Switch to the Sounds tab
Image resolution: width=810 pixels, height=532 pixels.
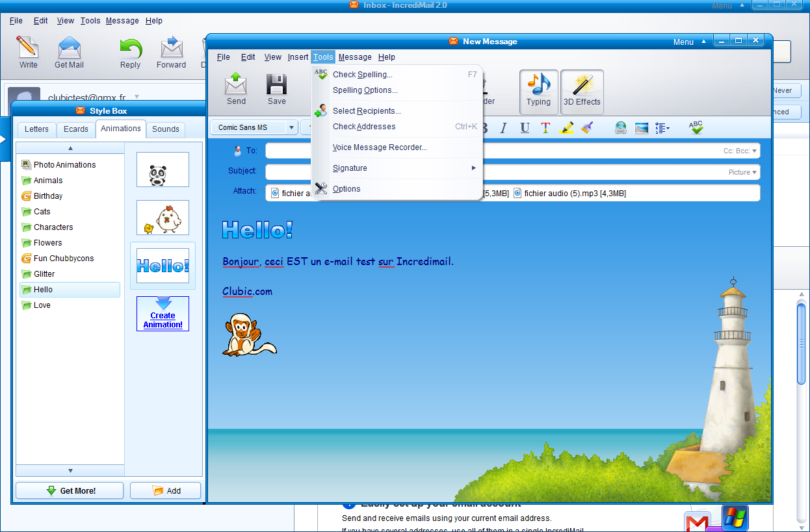(166, 129)
